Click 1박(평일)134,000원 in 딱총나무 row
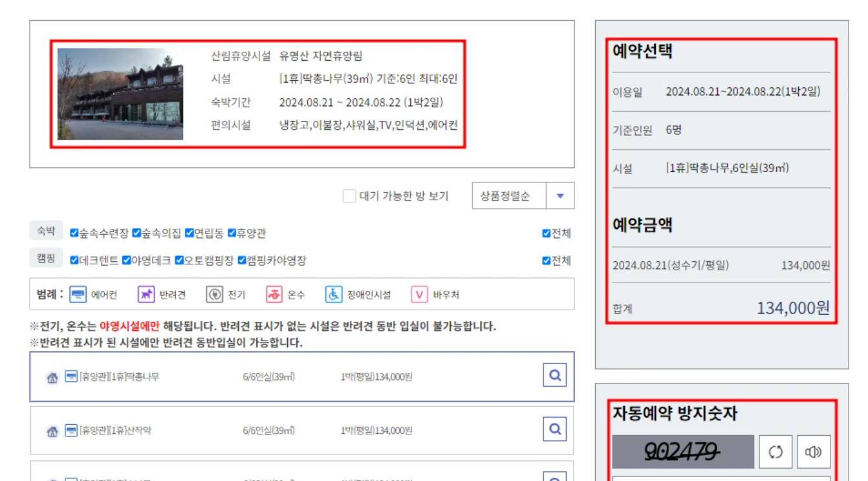 point(376,377)
